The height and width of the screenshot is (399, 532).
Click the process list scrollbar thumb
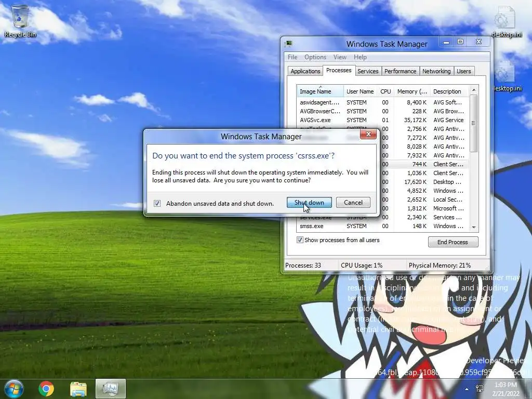474,123
